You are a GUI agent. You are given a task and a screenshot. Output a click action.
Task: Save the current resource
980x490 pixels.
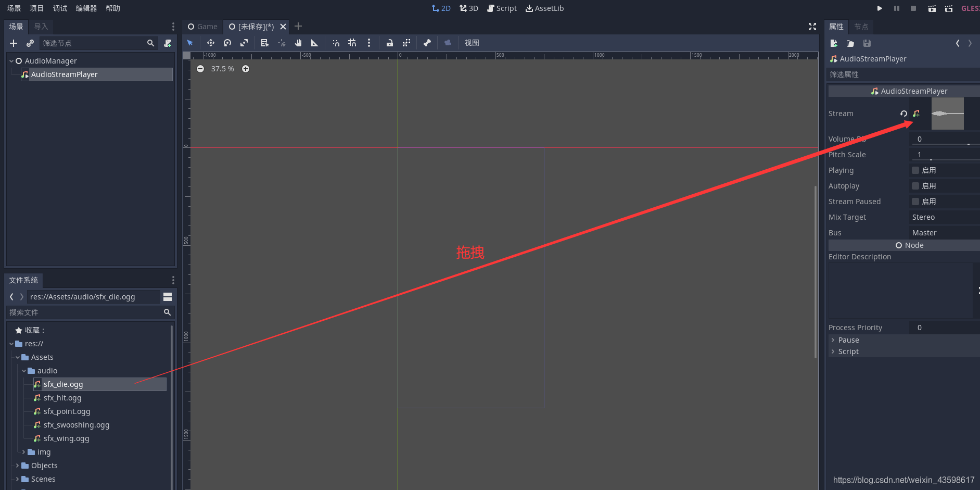point(867,43)
